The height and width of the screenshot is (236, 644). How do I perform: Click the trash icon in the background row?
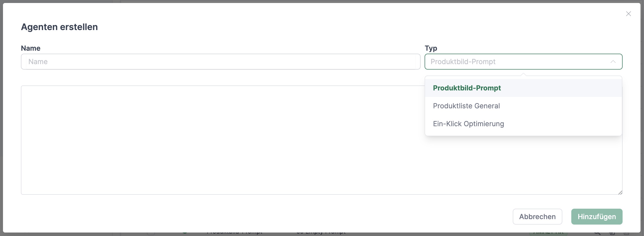tap(626, 234)
